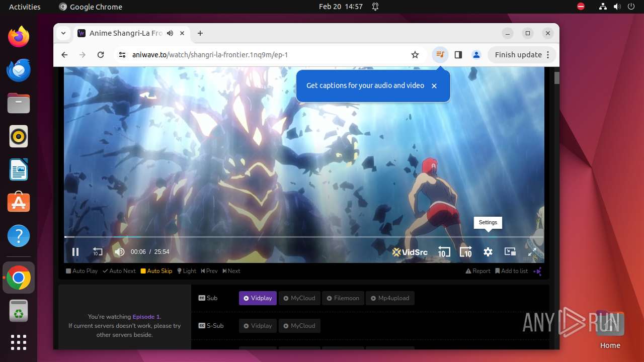Image resolution: width=644 pixels, height=362 pixels.
Task: Open tab search dropdown
Action: point(63,33)
